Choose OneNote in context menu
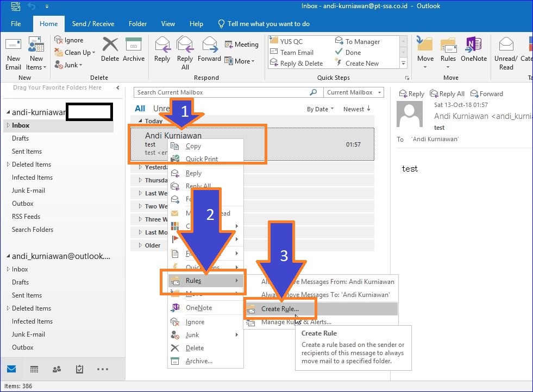 coord(206,308)
